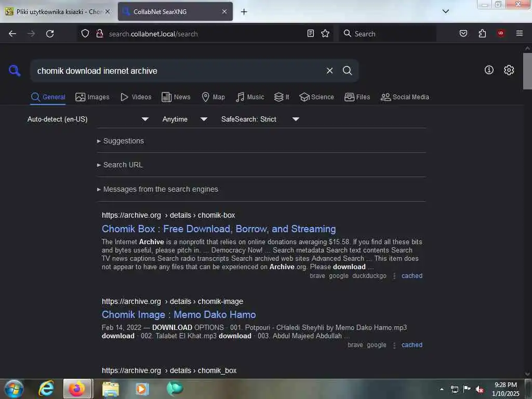The image size is (532, 399).
Task: Open Chomik Box Free Download result
Action: click(x=219, y=229)
